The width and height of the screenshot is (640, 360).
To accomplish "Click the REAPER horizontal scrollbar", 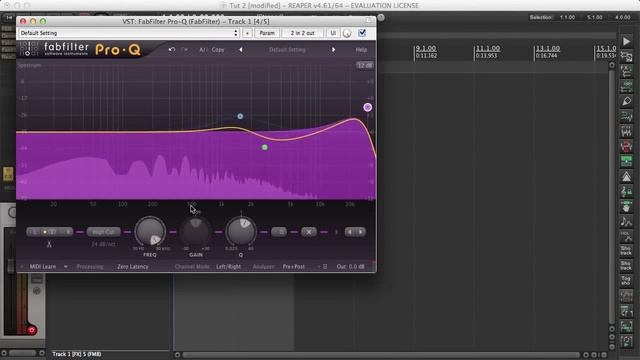I will [x=380, y=355].
